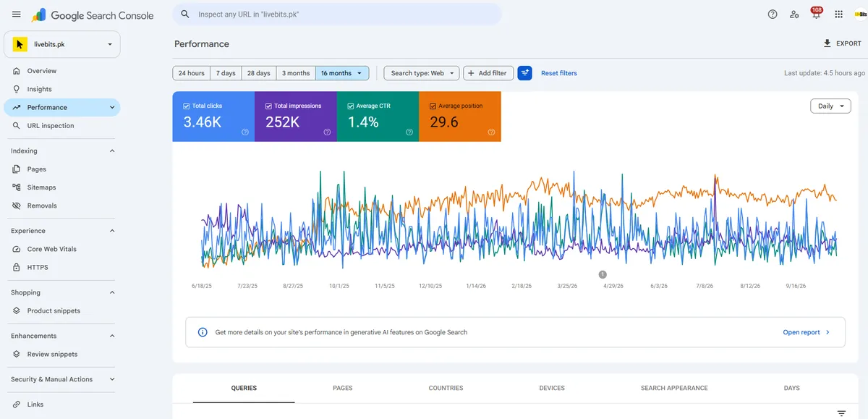This screenshot has width=868, height=419.
Task: Click the URL inspection magnifier icon
Action: 17,125
